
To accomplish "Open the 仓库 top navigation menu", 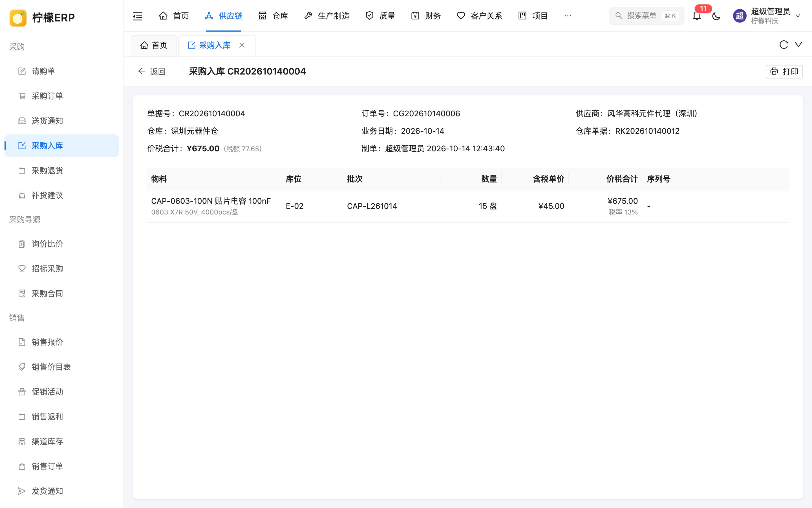I will point(273,16).
